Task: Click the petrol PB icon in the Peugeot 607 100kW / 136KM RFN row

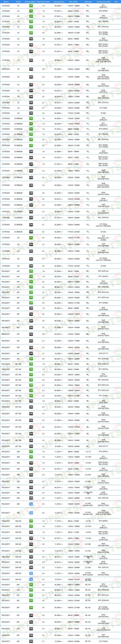Action: [31, 585]
